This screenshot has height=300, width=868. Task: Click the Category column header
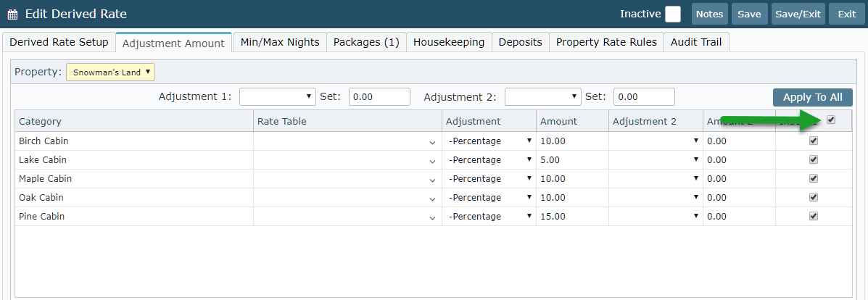[x=134, y=121]
